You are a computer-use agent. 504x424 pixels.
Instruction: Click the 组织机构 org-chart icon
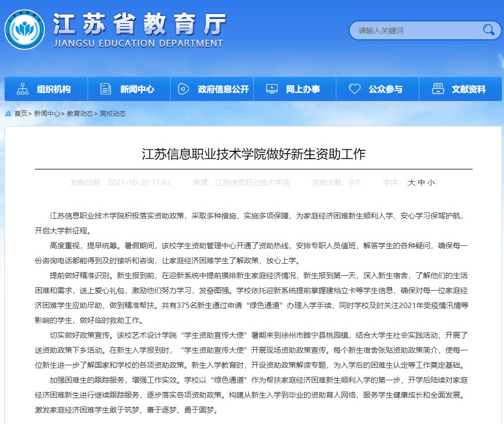[x=22, y=89]
